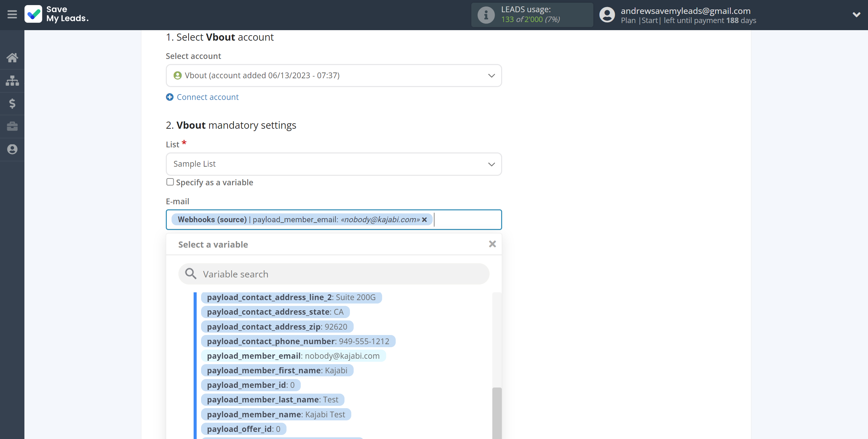Select the payload_contact_address_state variable
Viewport: 868px width, 439px height.
pyautogui.click(x=275, y=312)
